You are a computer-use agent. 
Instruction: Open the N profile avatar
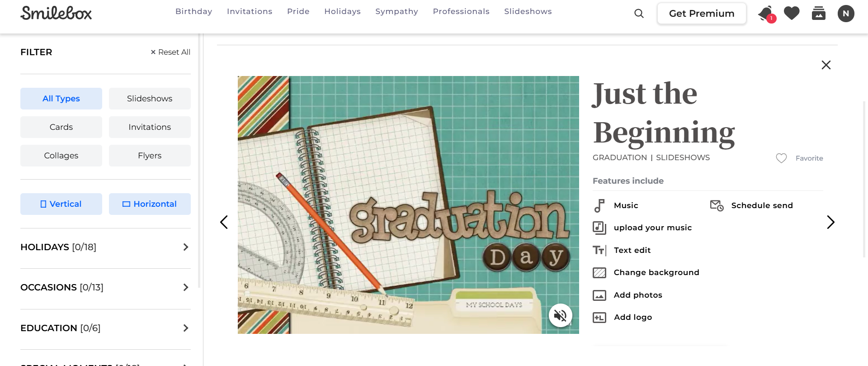(x=846, y=14)
